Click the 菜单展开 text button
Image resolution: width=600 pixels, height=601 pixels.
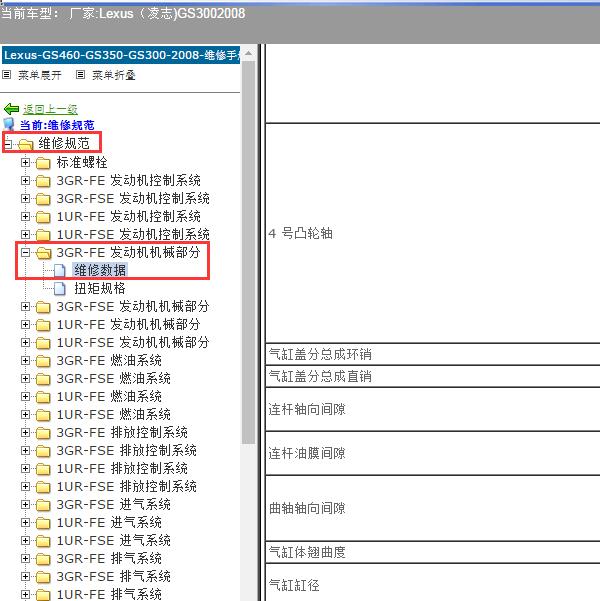(x=40, y=75)
